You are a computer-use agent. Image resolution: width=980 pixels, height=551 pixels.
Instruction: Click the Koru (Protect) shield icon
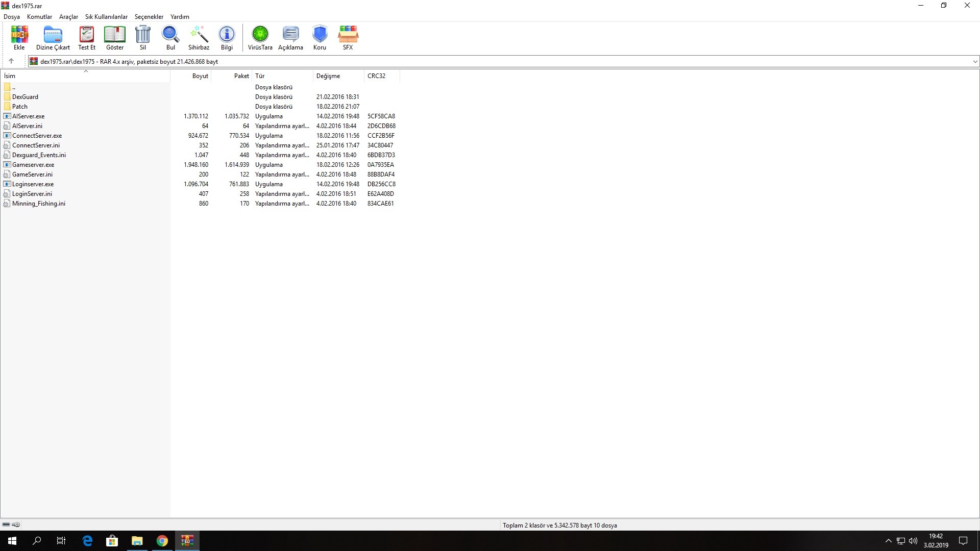(320, 38)
